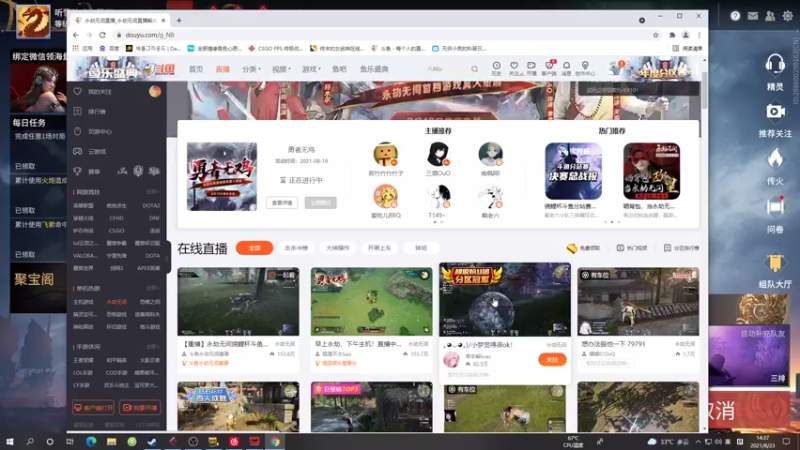Open 赛事 trophy icon in sidebar
The image size is (800, 450).
coord(78,171)
